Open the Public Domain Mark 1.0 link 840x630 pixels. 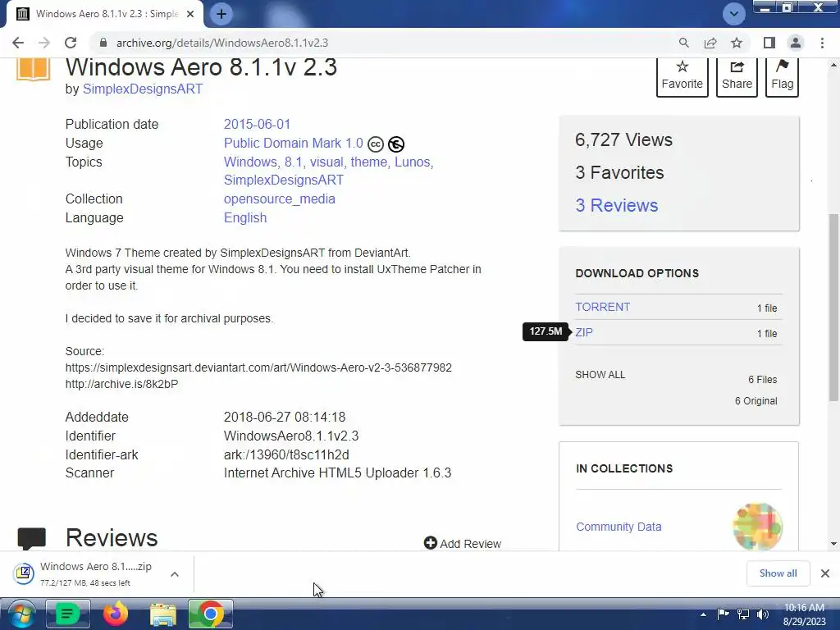pos(293,143)
